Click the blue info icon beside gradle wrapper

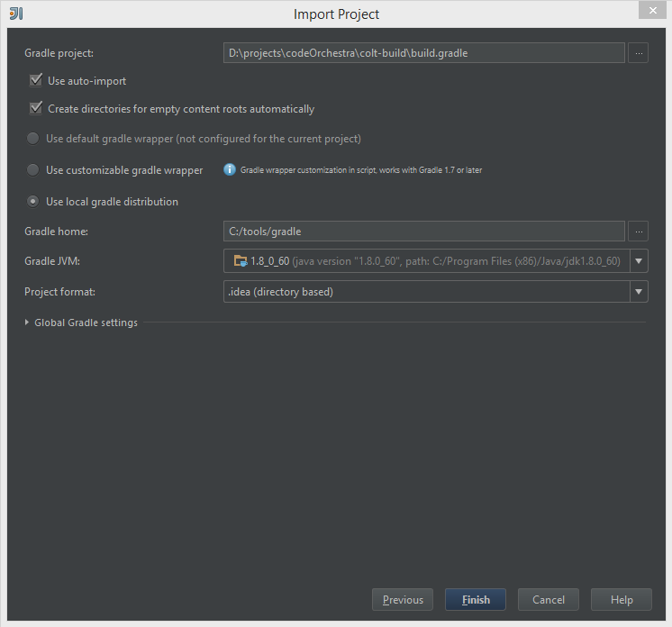click(230, 169)
